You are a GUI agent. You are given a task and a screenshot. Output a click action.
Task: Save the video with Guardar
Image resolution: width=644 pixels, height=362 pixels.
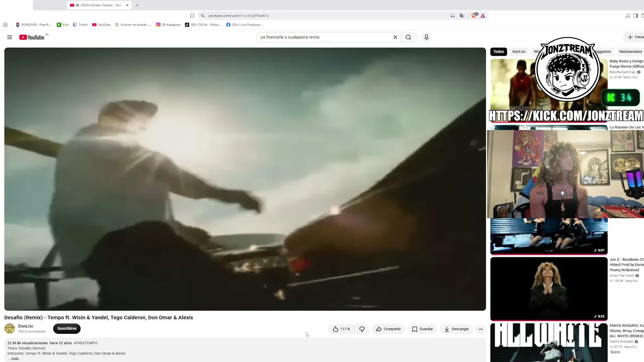[x=423, y=329]
